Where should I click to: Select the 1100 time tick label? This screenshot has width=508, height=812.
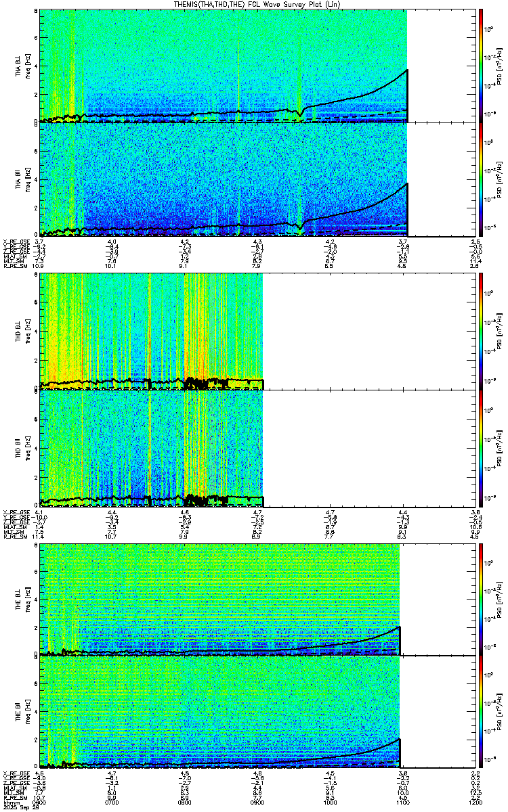(x=403, y=803)
